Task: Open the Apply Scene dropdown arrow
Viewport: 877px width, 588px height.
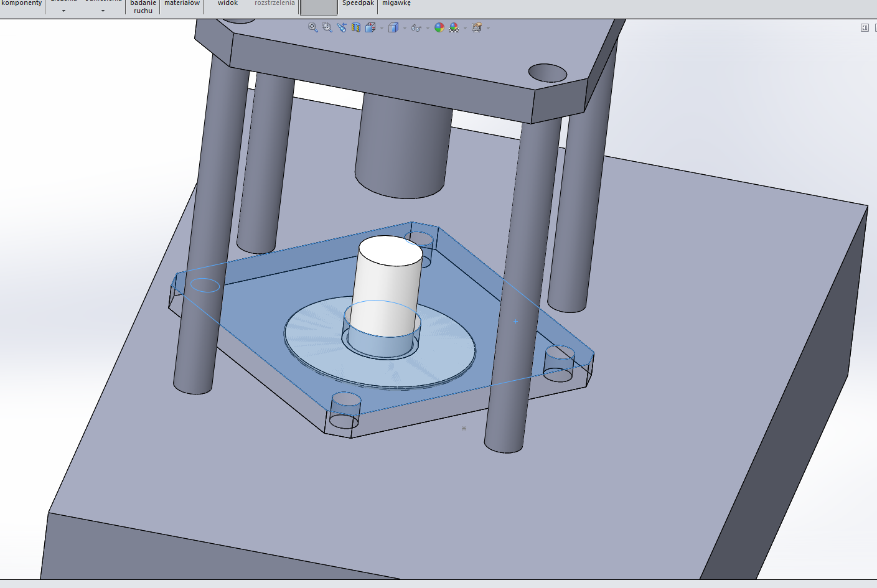Action: pyautogui.click(x=465, y=28)
